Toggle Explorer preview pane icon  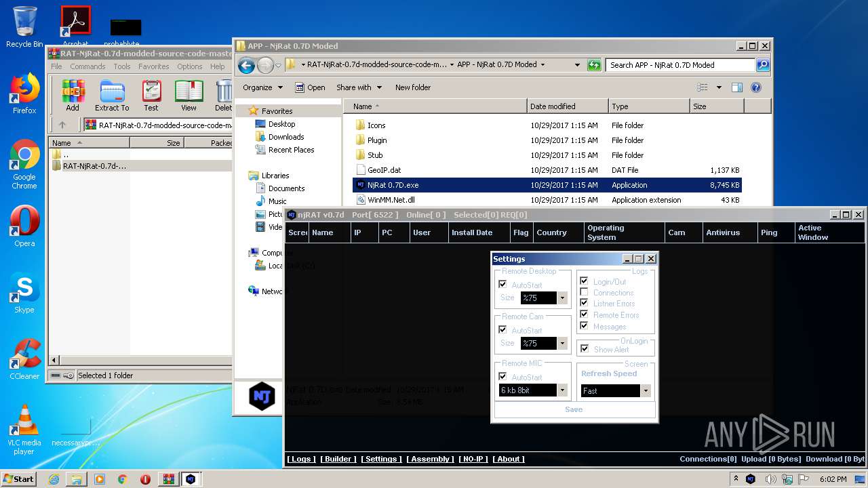point(737,87)
